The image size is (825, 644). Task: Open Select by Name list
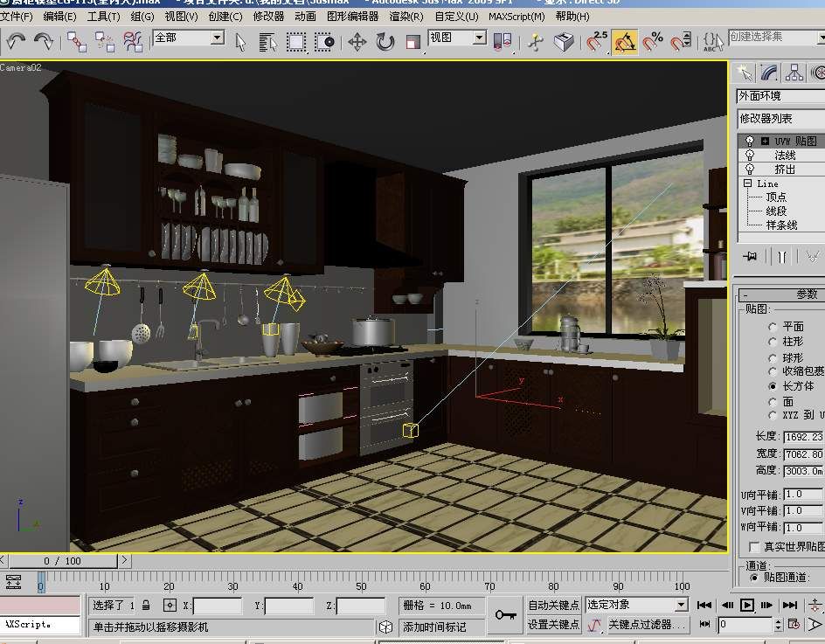[x=267, y=42]
